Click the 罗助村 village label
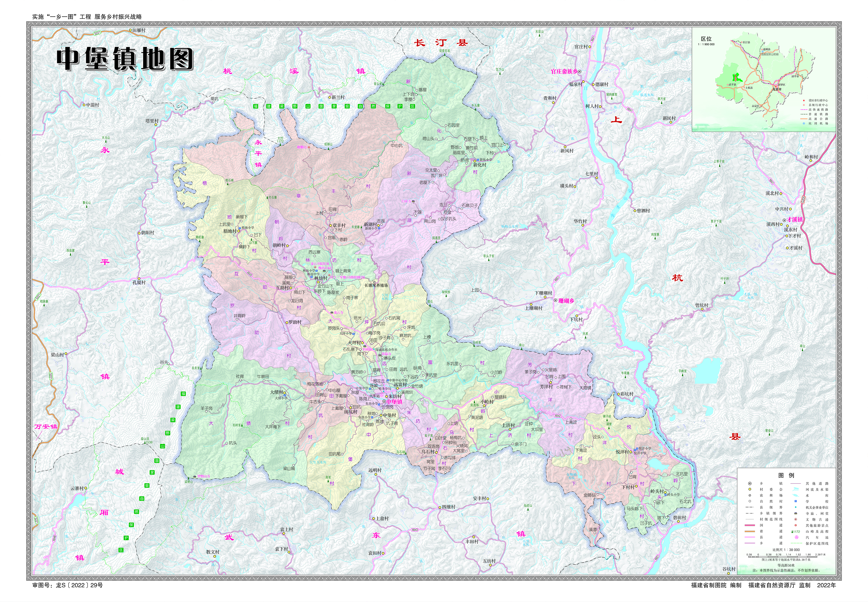The height and width of the screenshot is (602, 868). (x=295, y=322)
